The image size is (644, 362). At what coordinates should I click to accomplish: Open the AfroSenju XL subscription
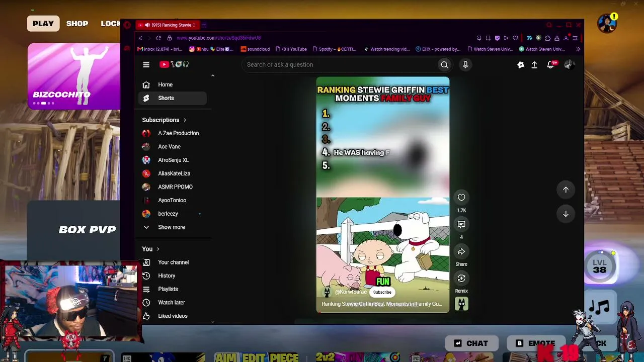point(173,160)
